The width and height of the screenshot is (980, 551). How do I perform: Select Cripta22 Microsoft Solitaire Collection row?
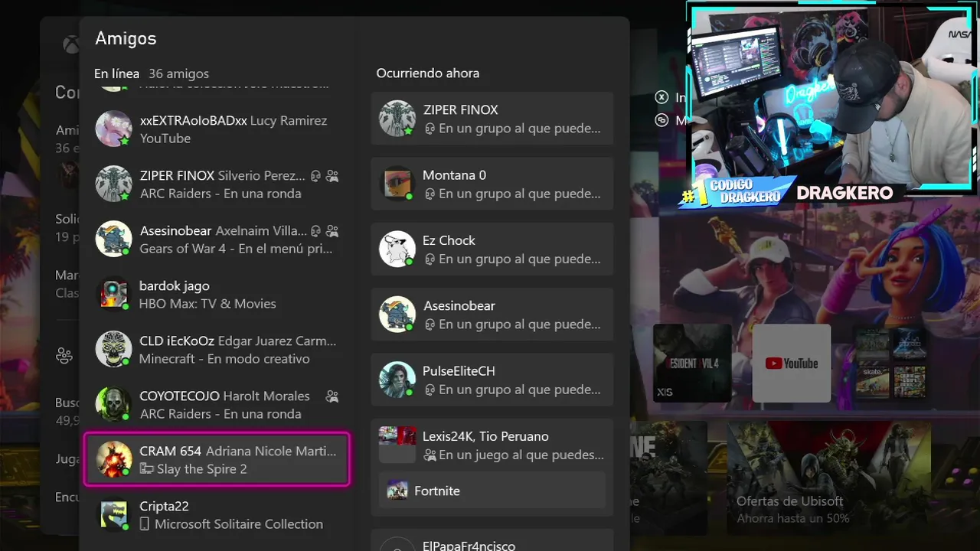pos(216,514)
